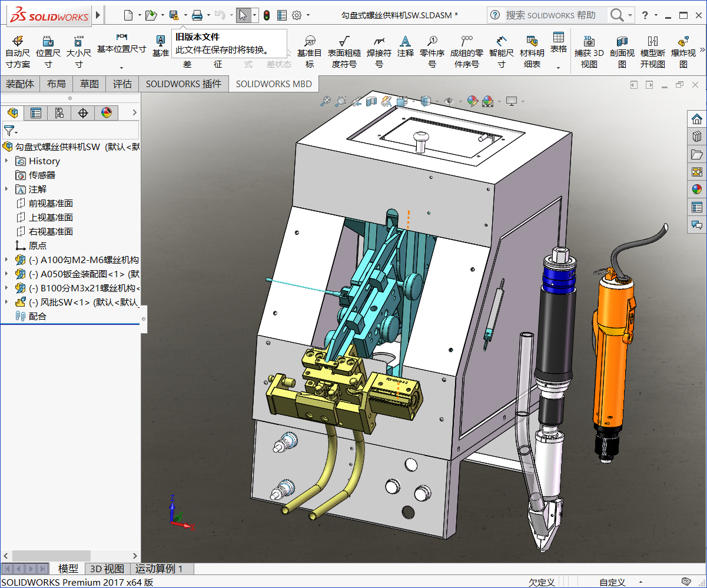
Task: Click the Print icon
Action: coord(197,15)
